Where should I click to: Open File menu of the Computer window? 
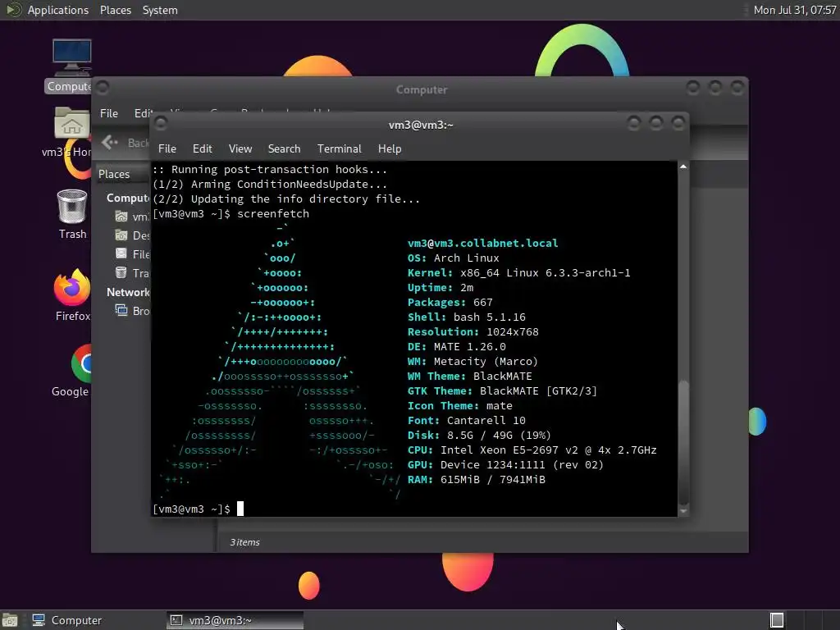(x=109, y=113)
